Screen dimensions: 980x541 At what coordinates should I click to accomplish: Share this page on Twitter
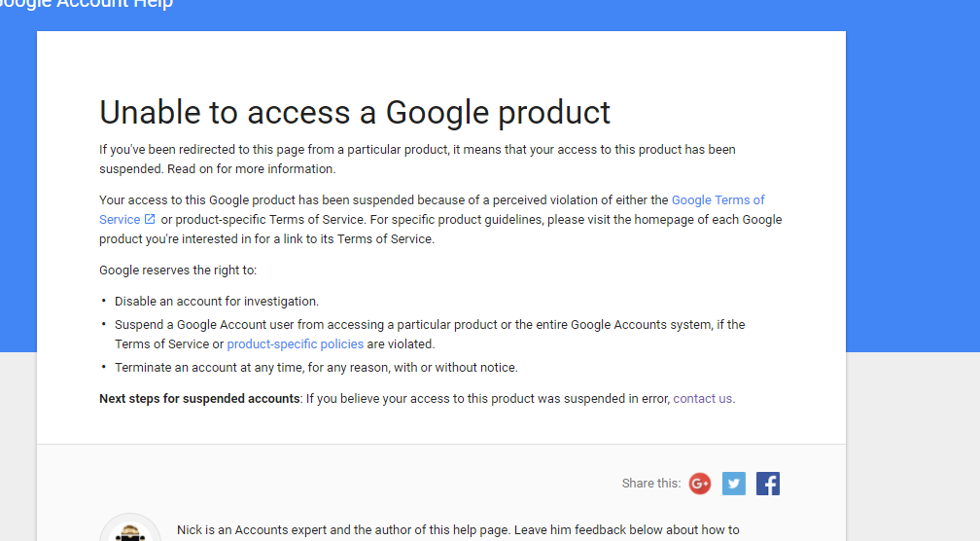[734, 484]
